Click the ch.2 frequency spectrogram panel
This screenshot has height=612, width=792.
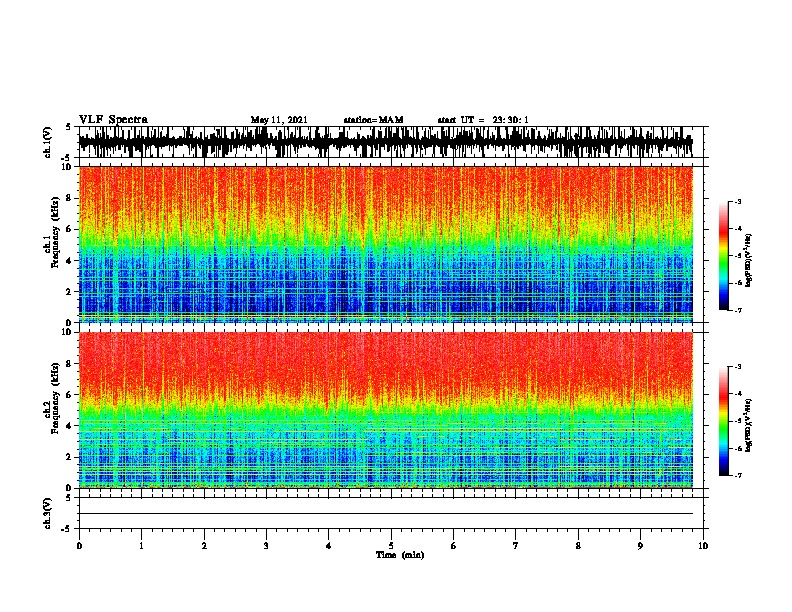click(386, 410)
